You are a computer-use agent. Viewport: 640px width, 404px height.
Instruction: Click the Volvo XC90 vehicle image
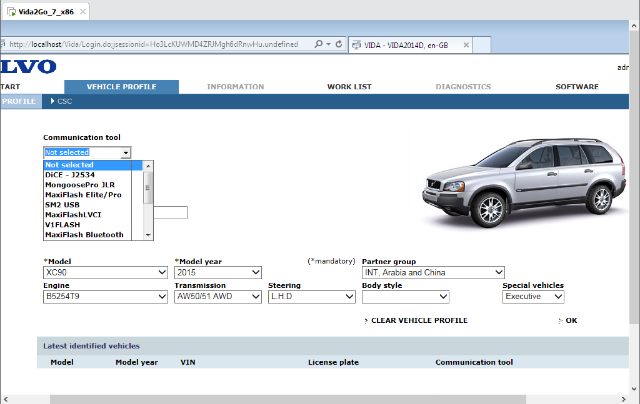pos(524,182)
